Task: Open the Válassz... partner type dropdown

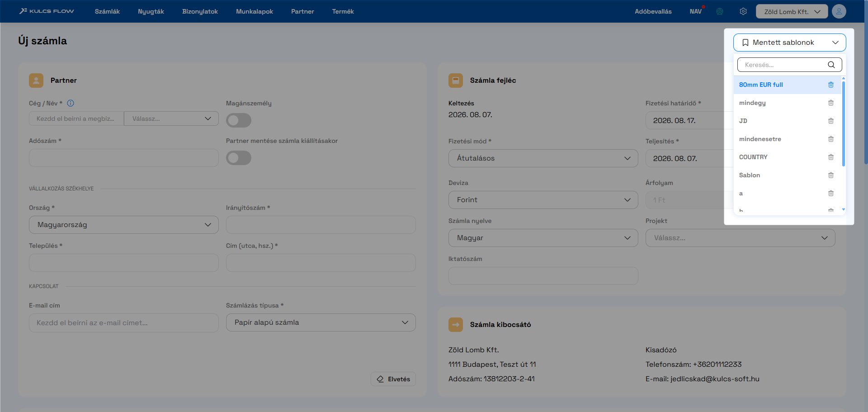Action: point(171,118)
